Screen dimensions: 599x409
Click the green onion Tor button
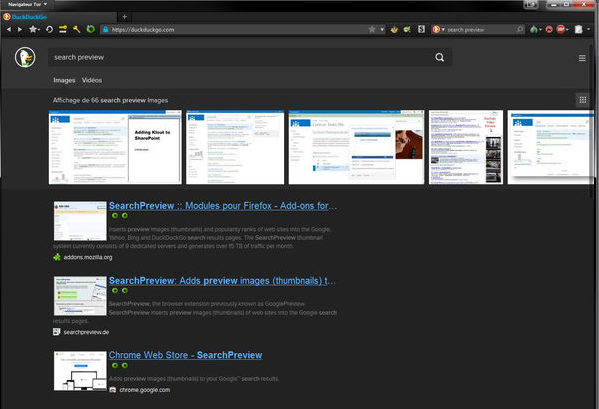click(534, 29)
